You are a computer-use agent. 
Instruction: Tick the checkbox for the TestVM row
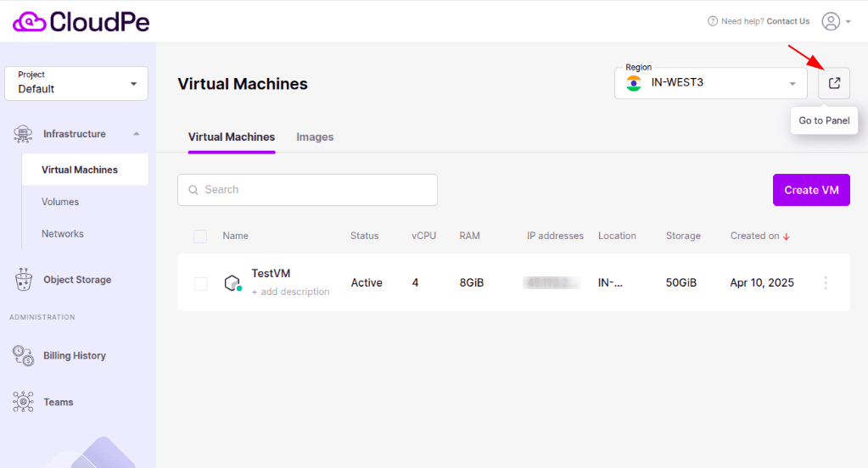[x=200, y=284]
